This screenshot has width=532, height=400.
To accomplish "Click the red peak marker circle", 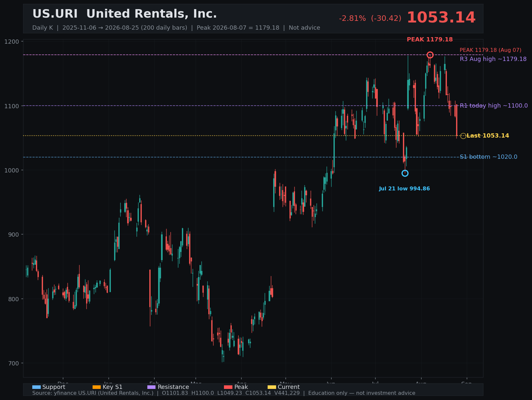I will [430, 55].
